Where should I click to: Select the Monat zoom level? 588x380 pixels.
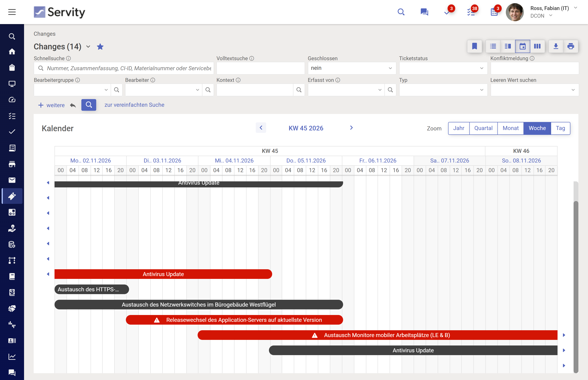point(510,128)
